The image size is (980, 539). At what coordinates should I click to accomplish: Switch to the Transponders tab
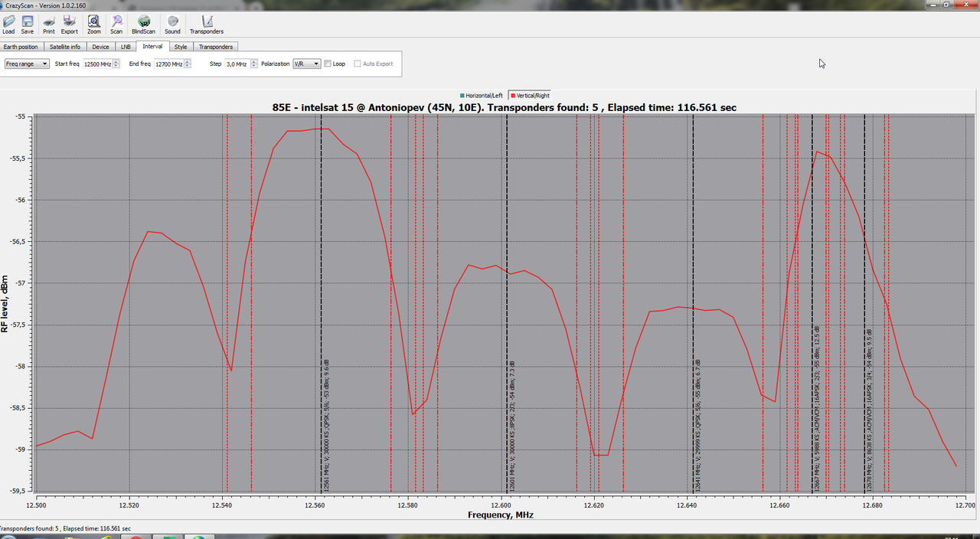(216, 47)
